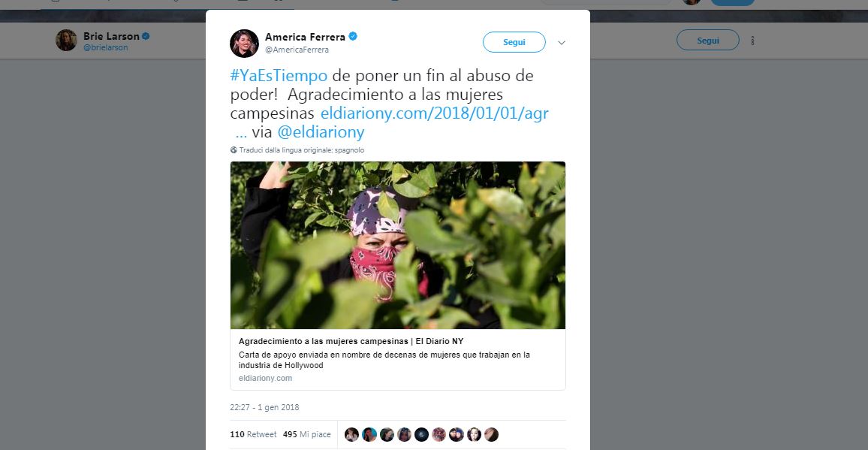Click the tweet timestamp 22:27 - 1 gen 2018
The height and width of the screenshot is (450, 868).
click(264, 407)
